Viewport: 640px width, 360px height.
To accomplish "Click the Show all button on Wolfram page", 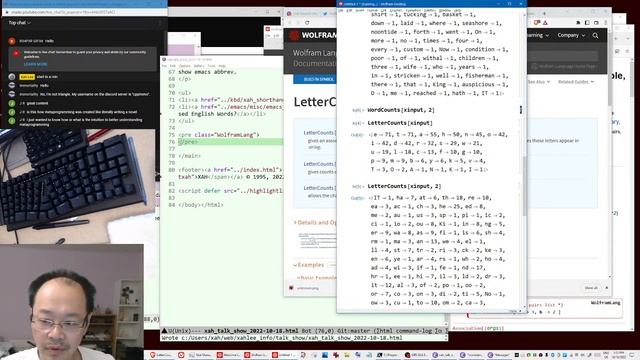I will [591, 288].
